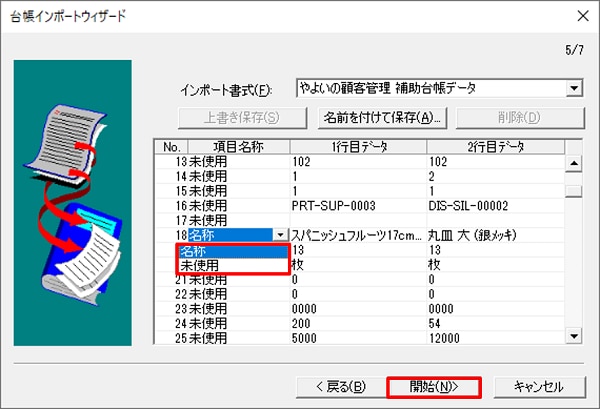600x409 pixels.
Task: Select 未使用 in the dropdown list
Action: (x=233, y=265)
